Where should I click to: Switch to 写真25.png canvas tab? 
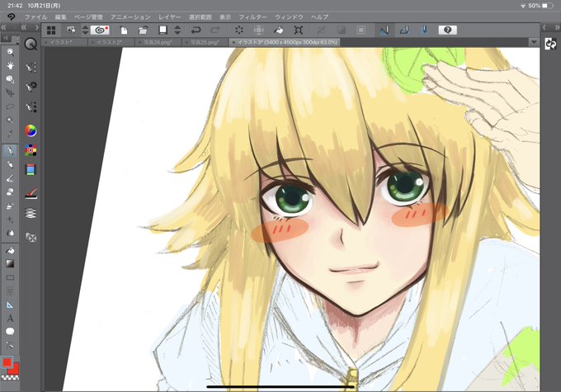pyautogui.click(x=205, y=42)
